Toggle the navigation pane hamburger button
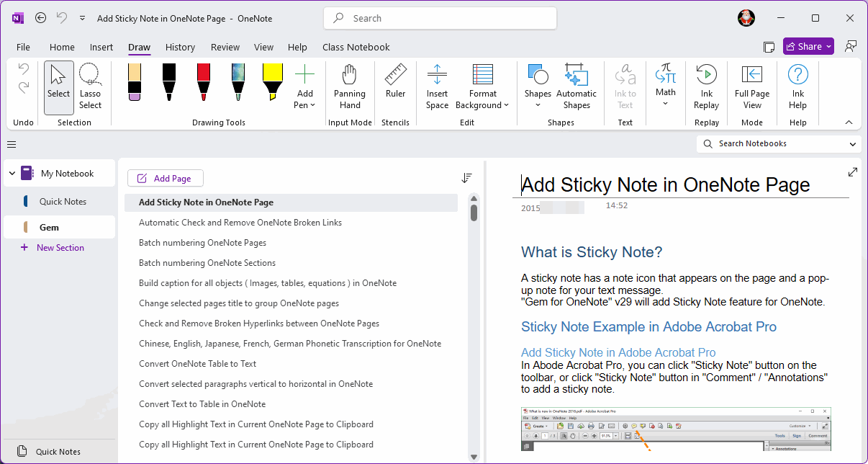This screenshot has width=868, height=464. (x=12, y=144)
